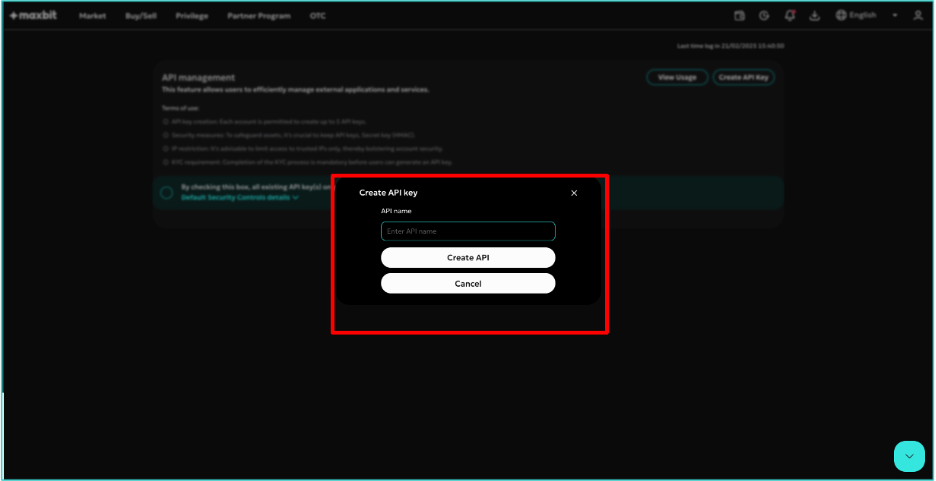Viewport: 936px width, 481px height.
Task: Select the Partner Program menu item
Action: (259, 16)
